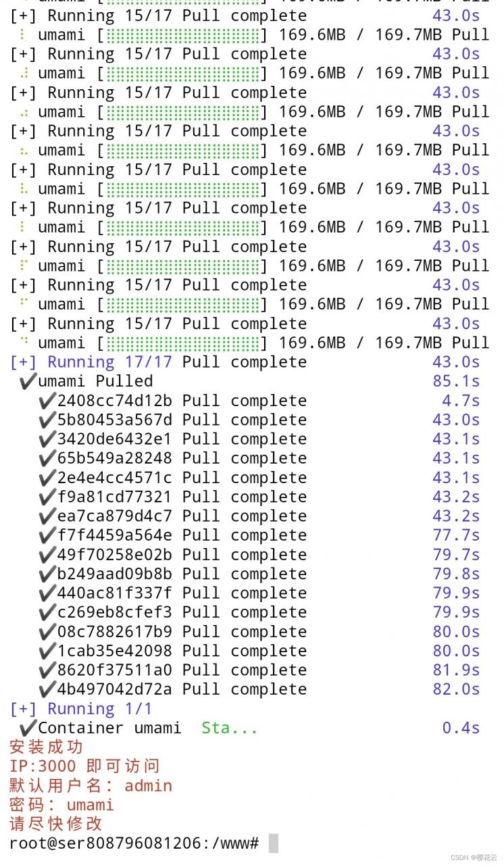504x865 pixels.
Task: Click the umami progress bar just above "Running 17/17"
Action: [182, 343]
